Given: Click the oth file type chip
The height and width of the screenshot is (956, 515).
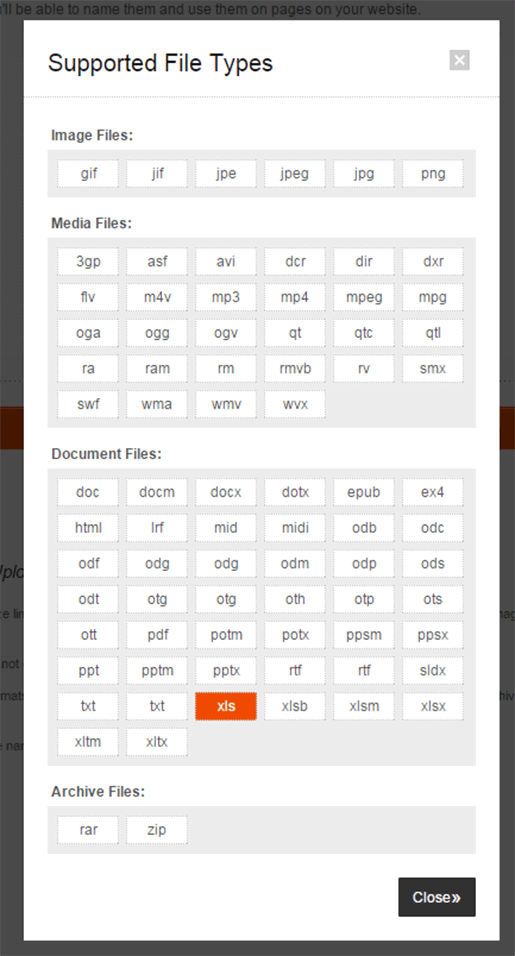Looking at the screenshot, I should point(295,599).
